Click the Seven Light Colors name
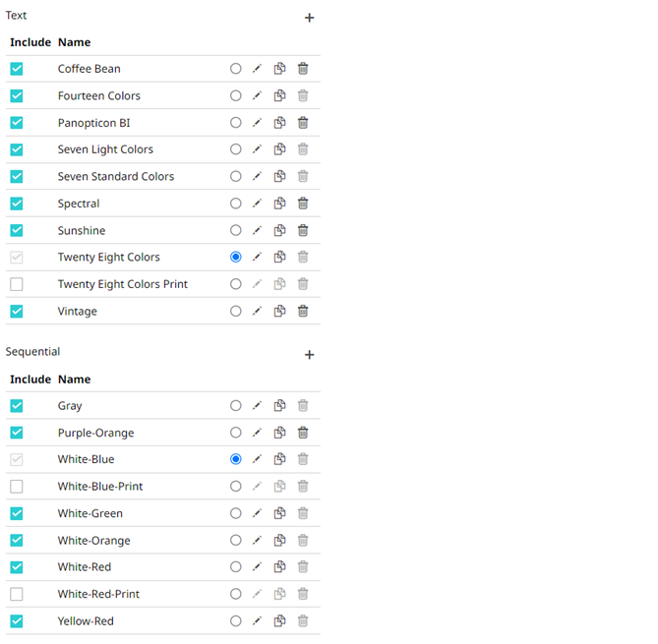Image resolution: width=658 pixels, height=644 pixels. [105, 149]
